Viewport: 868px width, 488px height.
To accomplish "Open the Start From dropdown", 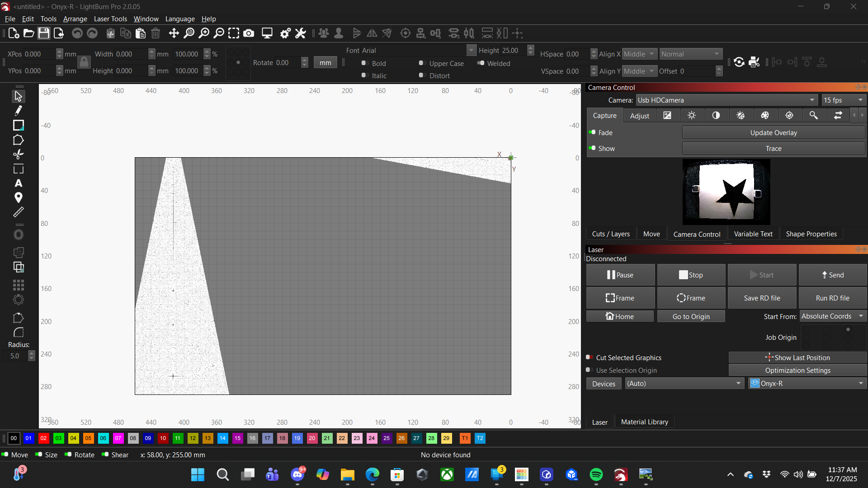I will point(833,316).
